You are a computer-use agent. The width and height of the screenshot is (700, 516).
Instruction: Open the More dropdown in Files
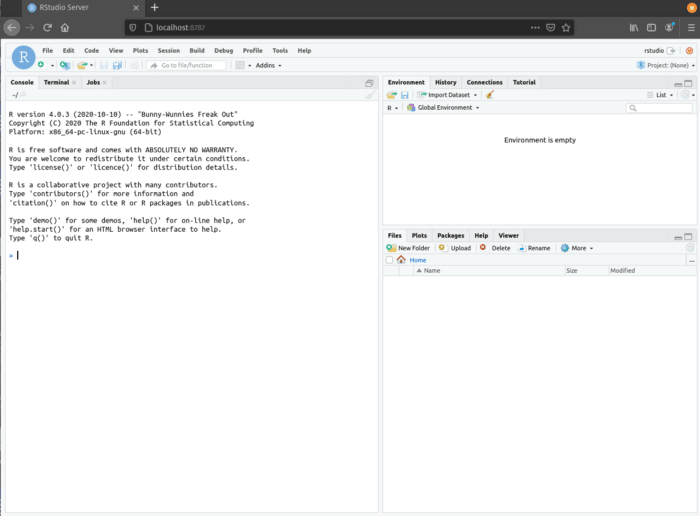(577, 248)
